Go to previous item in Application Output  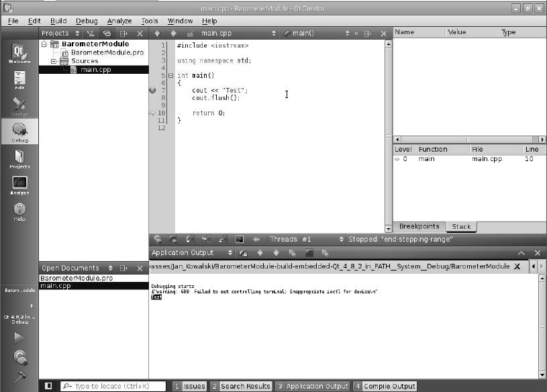260,253
